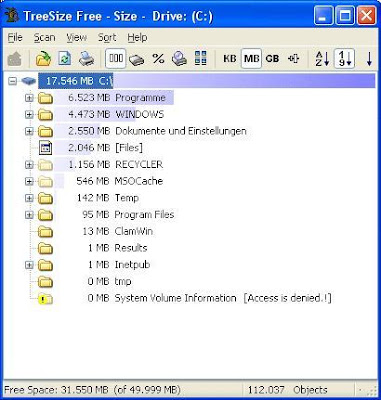Click the System Volume Information warning icon

[x=45, y=299]
